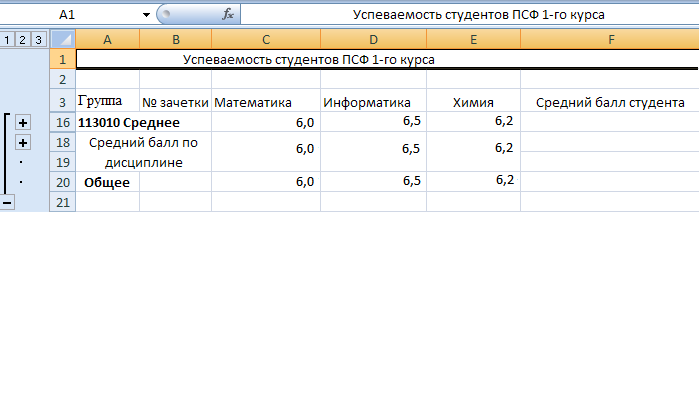Image resolution: width=699 pixels, height=395 pixels.
Task: Select column A header
Action: [x=107, y=39]
